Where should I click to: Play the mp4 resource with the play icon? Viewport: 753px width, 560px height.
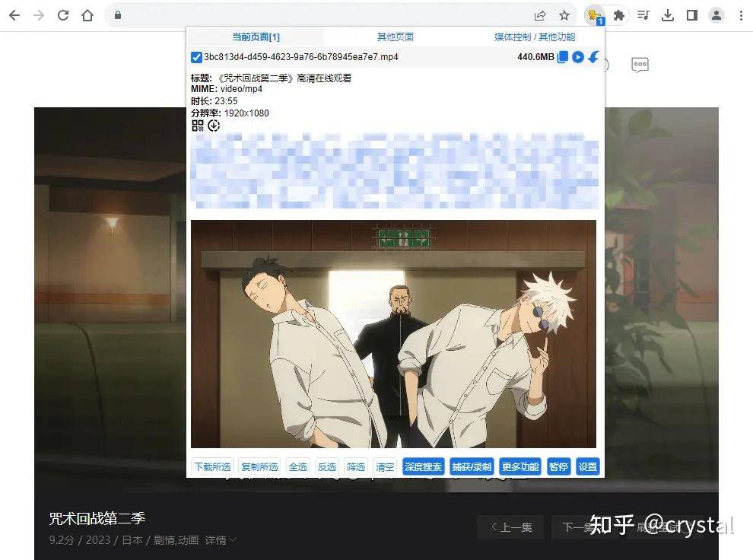[578, 56]
